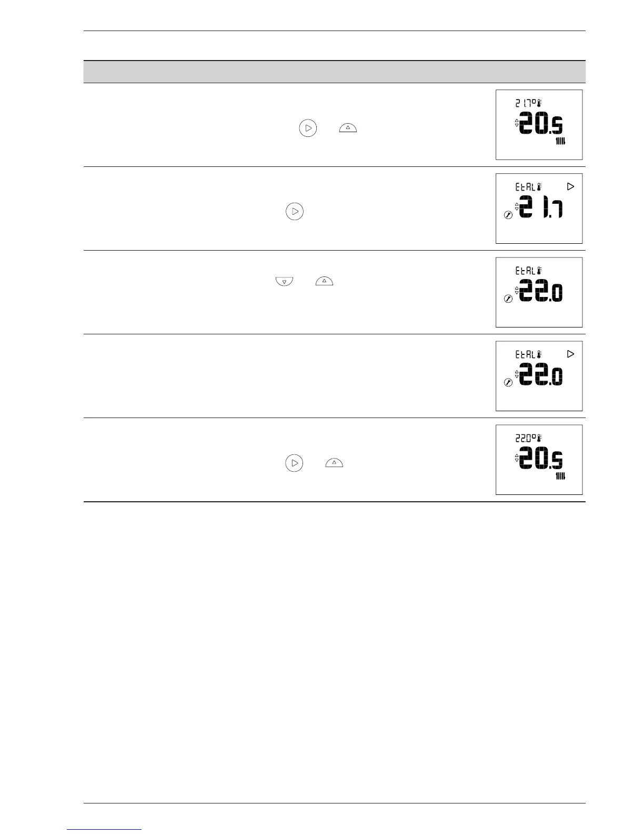Click the gray table header bar
This screenshot has height=834, width=644.
click(334, 72)
